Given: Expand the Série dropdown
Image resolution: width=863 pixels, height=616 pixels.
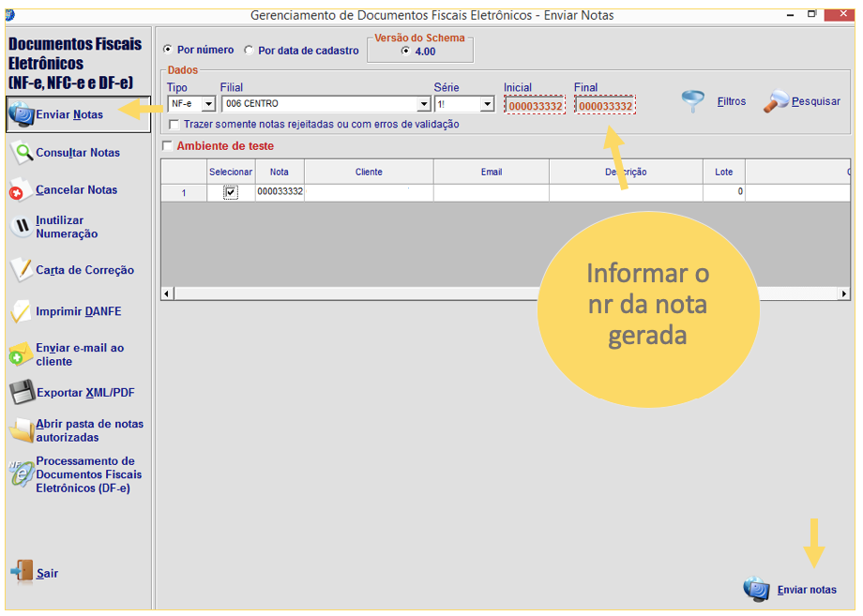Looking at the screenshot, I should [486, 104].
